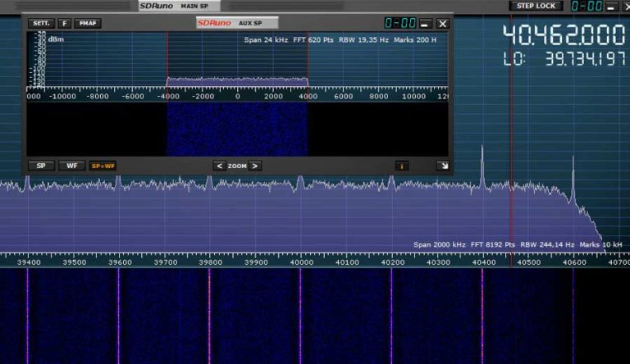
Task: Select the SP+WF combined view
Action: coord(103,166)
